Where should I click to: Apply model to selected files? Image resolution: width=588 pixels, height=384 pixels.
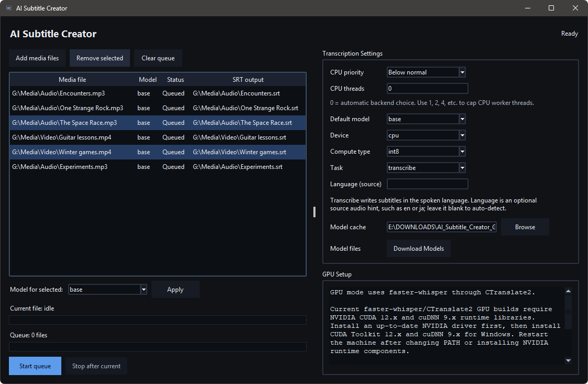pyautogui.click(x=175, y=290)
